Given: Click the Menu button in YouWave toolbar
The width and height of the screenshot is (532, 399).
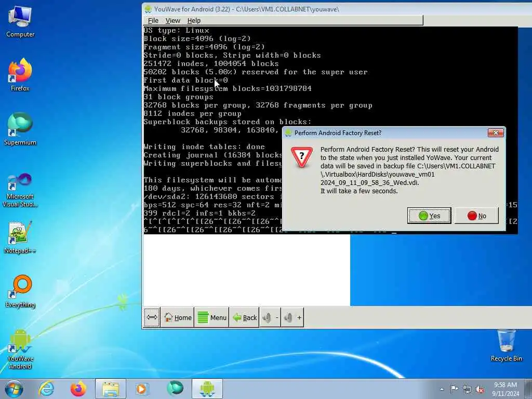Looking at the screenshot, I should 212,317.
